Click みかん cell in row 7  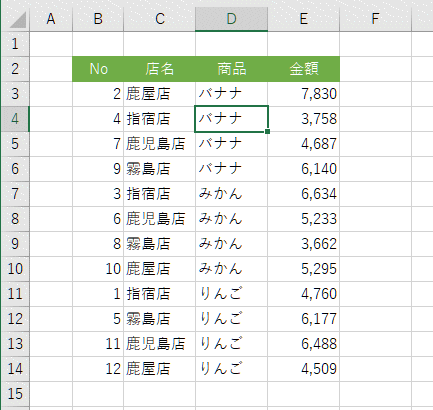[x=231, y=194]
